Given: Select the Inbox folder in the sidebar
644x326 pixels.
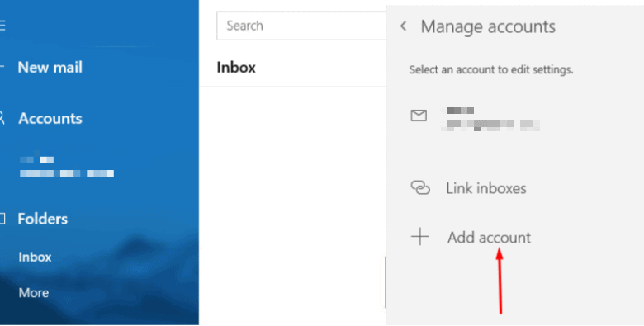Looking at the screenshot, I should coord(35,257).
